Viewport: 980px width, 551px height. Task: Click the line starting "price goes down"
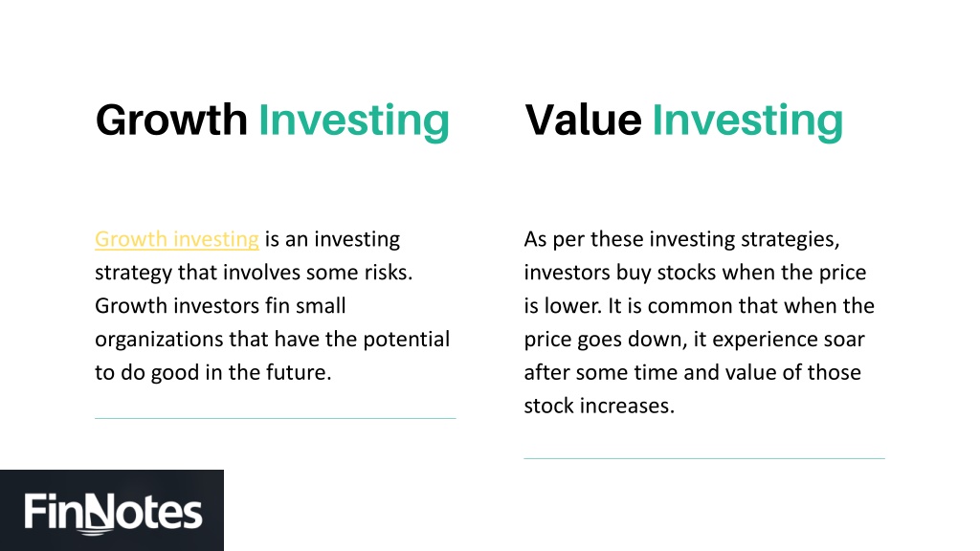point(695,340)
